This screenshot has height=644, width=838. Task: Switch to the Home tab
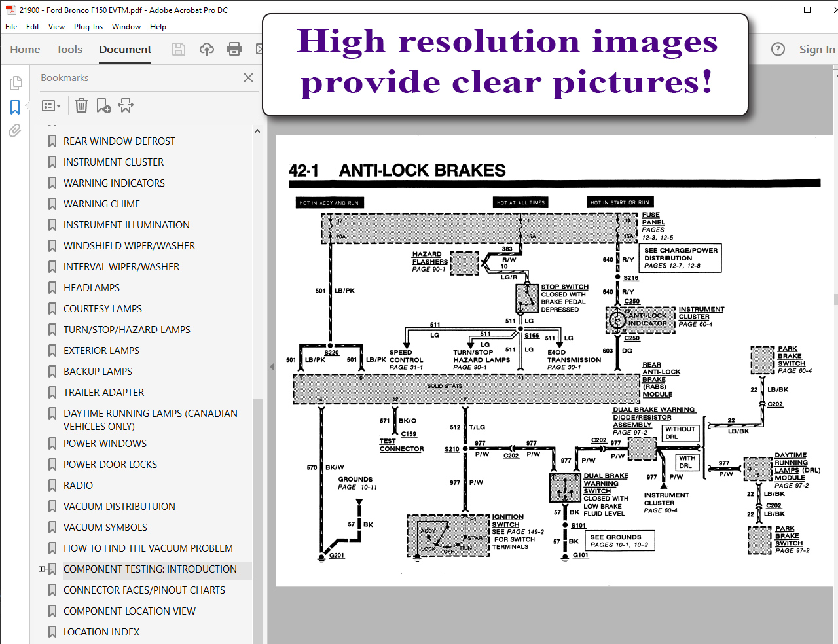coord(25,49)
